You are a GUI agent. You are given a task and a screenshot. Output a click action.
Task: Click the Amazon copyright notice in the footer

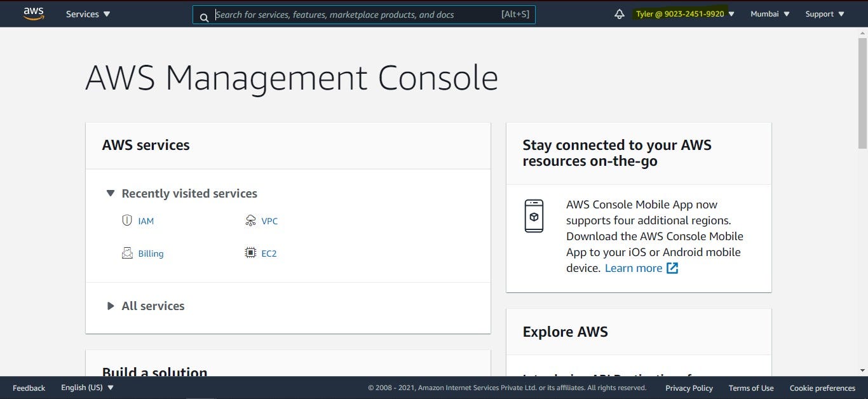(x=507, y=388)
